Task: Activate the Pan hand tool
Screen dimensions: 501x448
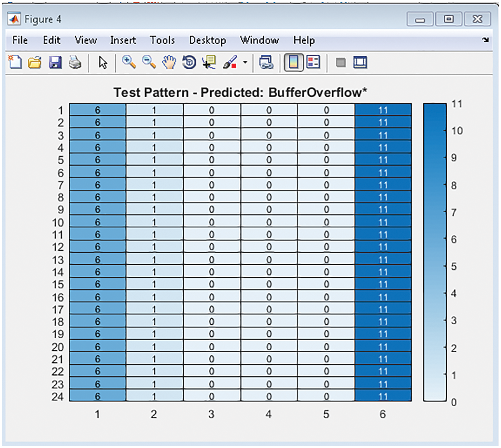Action: 169,62
